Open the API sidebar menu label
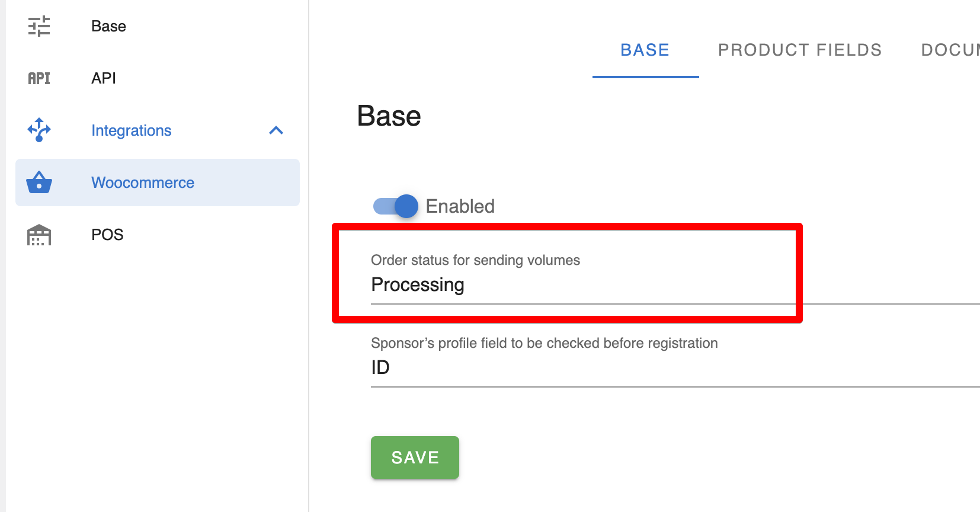The height and width of the screenshot is (512, 980). (x=104, y=78)
